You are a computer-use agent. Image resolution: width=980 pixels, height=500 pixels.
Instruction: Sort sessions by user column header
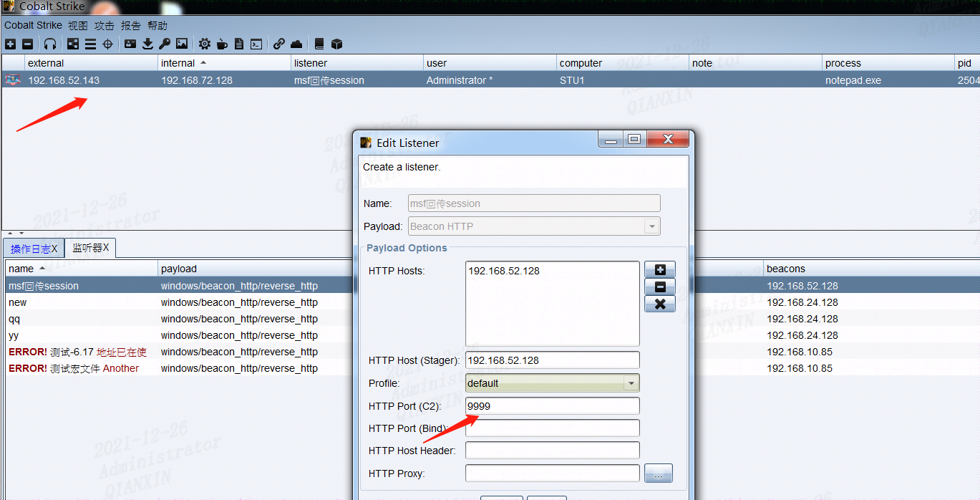pyautogui.click(x=490, y=63)
